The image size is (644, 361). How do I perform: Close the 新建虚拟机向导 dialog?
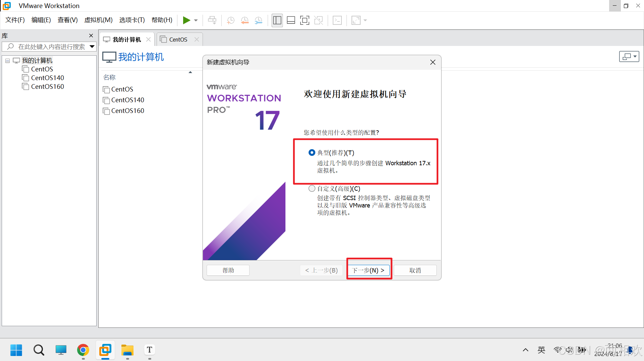pos(433,62)
